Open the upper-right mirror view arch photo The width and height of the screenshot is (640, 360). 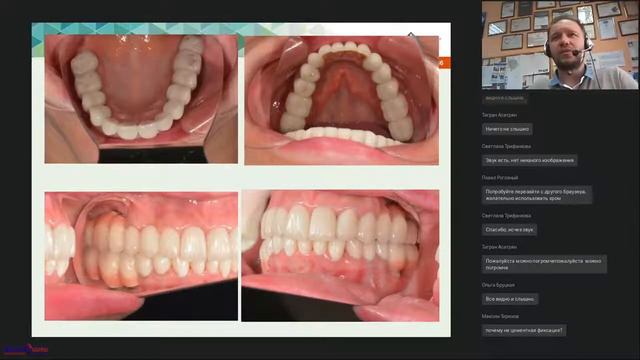(x=342, y=100)
